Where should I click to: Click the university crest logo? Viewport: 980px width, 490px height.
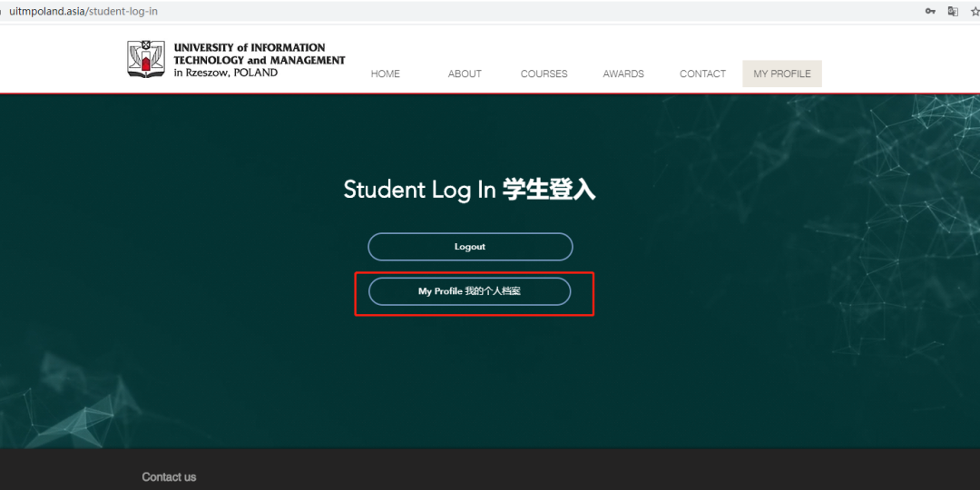click(x=147, y=59)
